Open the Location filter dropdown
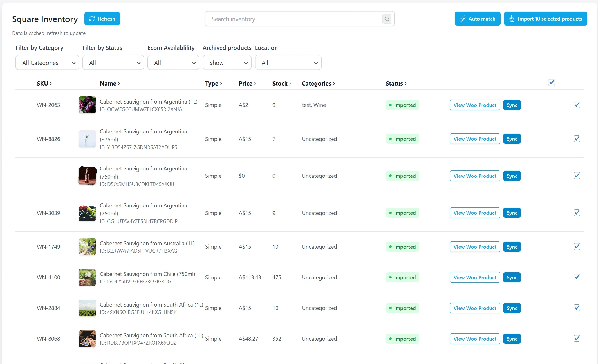This screenshot has width=598, height=364. (288, 63)
